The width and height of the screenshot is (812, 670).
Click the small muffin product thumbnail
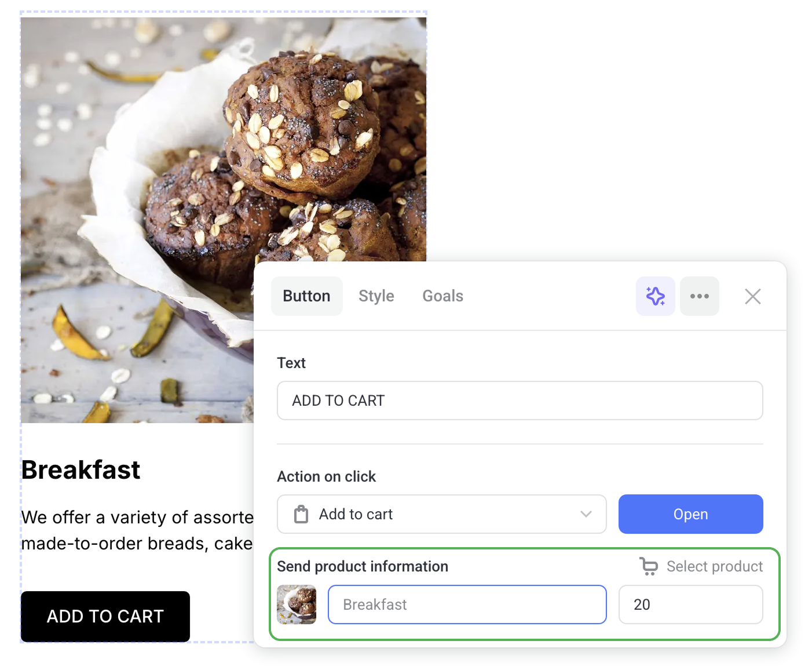coord(297,605)
